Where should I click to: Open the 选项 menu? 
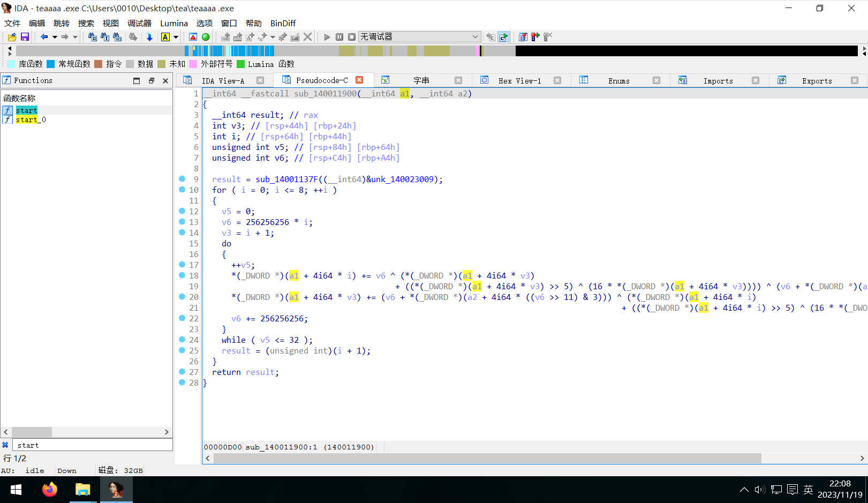[x=205, y=23]
